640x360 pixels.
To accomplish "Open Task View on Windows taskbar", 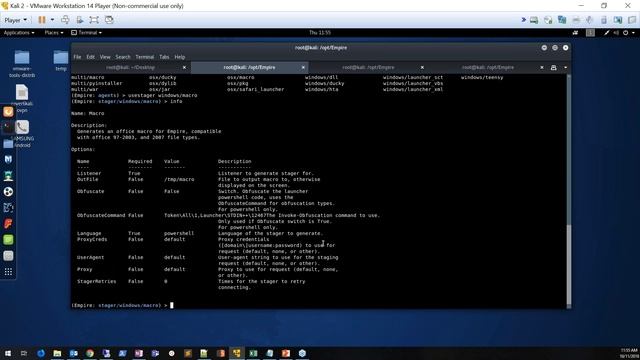I will (24, 353).
